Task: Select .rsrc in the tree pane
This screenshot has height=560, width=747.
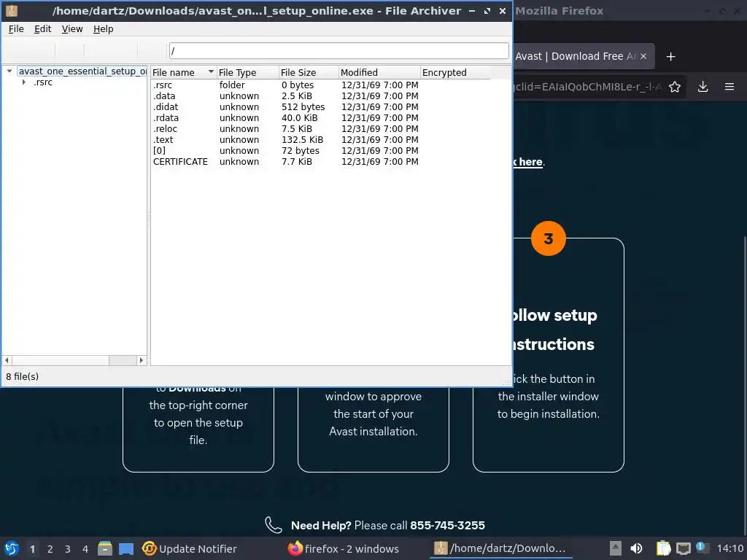Action: coord(43,82)
